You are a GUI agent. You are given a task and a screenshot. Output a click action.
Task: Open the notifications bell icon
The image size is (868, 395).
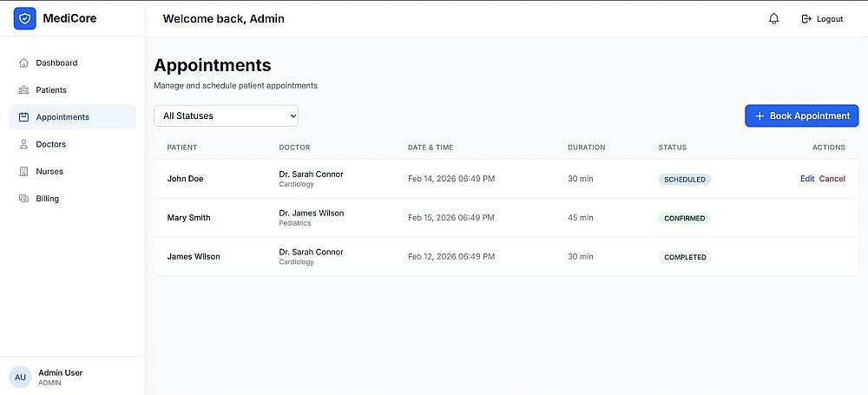(774, 19)
